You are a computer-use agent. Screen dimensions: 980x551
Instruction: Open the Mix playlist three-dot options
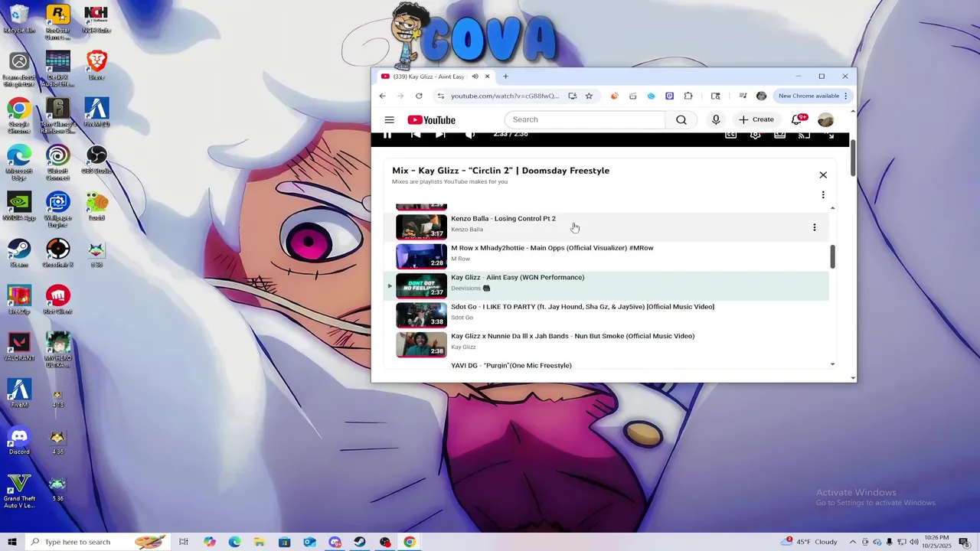tap(823, 195)
